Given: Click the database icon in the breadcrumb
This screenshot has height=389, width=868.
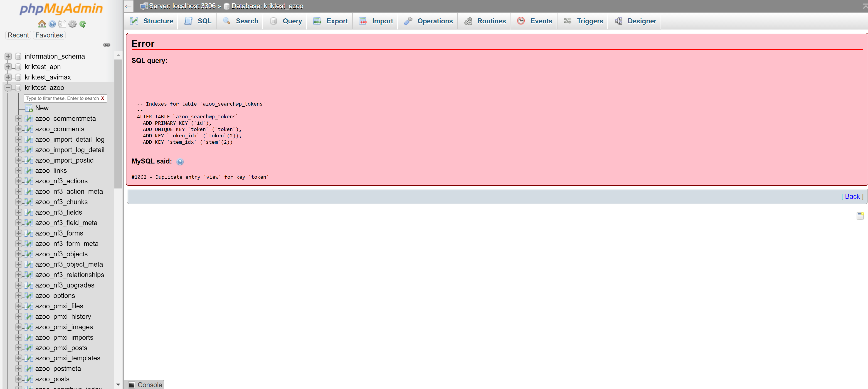Looking at the screenshot, I should pyautogui.click(x=227, y=6).
